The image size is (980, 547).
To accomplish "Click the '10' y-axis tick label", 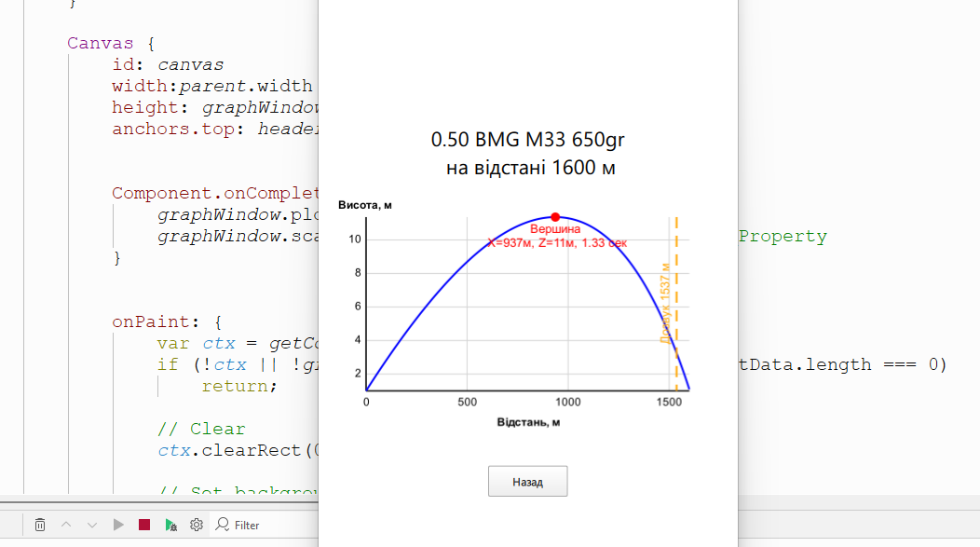I will pyautogui.click(x=355, y=239).
